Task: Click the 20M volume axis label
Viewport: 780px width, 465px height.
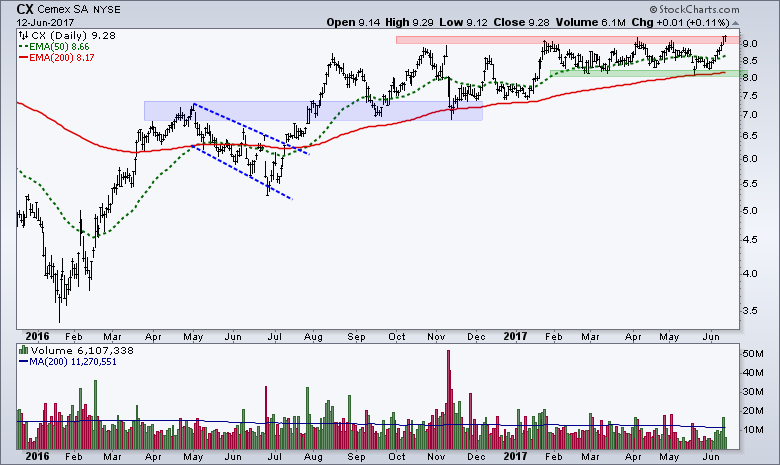Action: coord(753,411)
